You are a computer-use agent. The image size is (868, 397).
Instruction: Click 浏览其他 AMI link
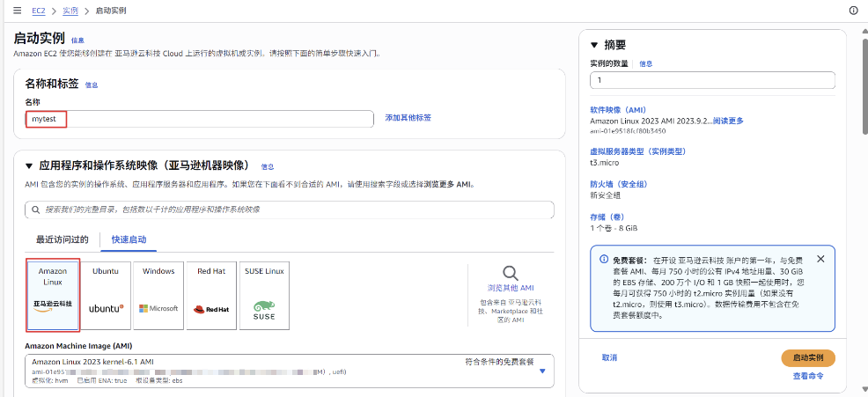tap(511, 288)
